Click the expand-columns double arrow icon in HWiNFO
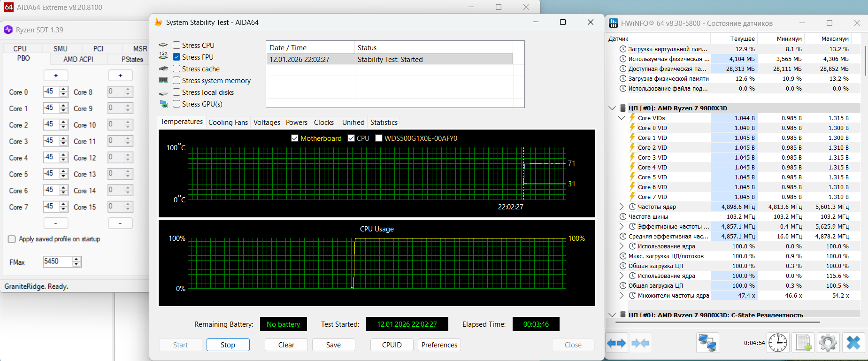This screenshot has height=361, width=868. click(x=616, y=344)
